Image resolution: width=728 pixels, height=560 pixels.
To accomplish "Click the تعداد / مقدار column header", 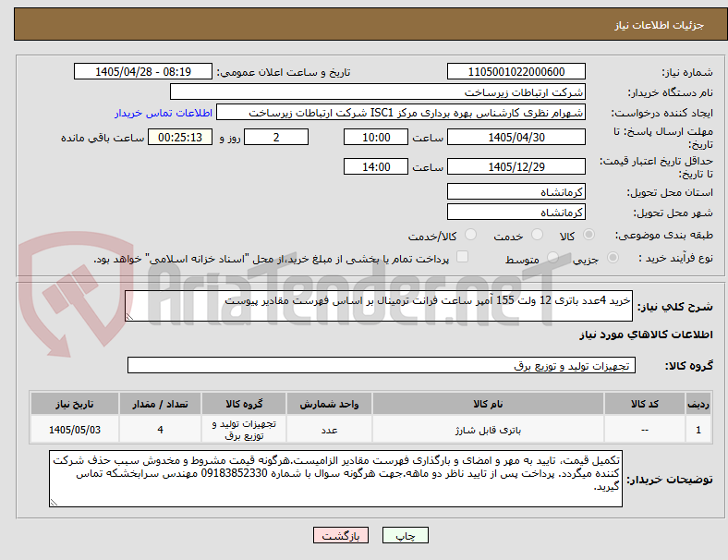I will coord(160,404).
